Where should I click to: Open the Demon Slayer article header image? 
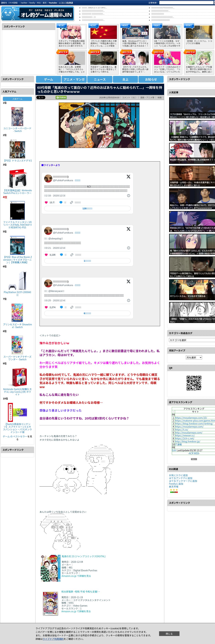99,125
